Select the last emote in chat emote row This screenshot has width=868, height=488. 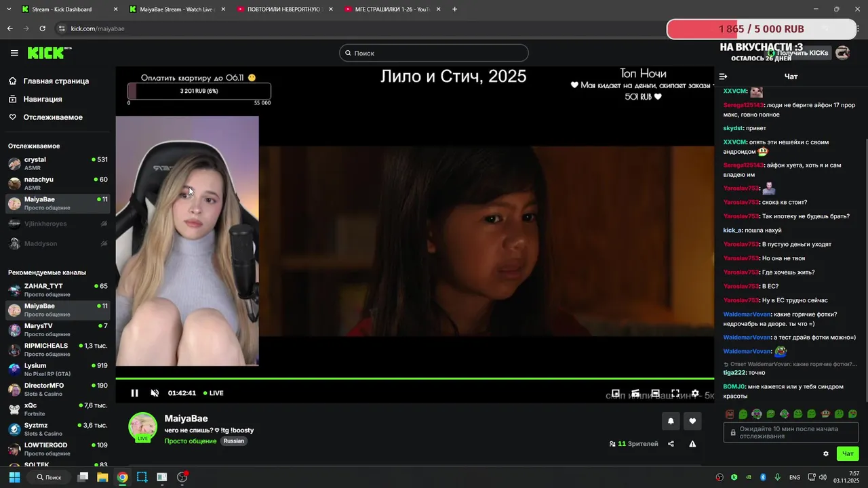(852, 414)
